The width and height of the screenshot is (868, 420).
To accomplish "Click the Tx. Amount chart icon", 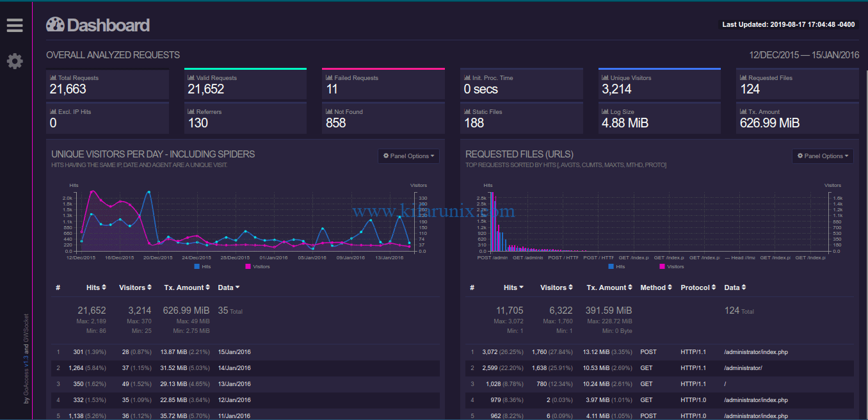I will pos(743,111).
